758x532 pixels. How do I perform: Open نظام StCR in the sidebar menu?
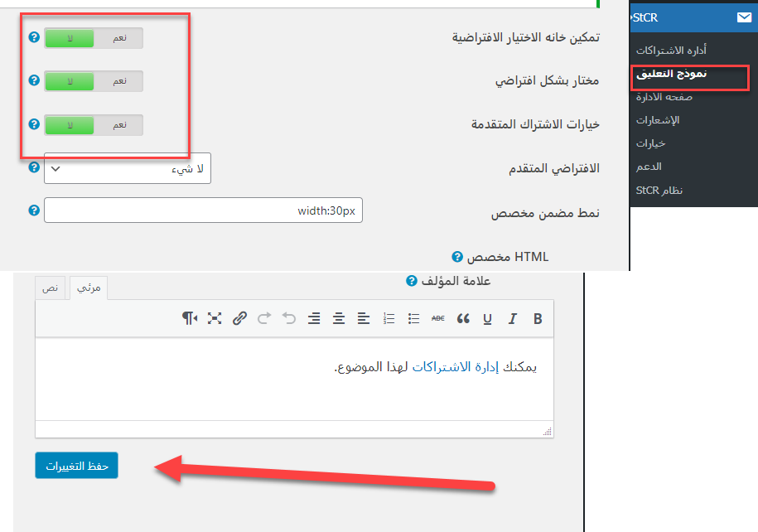point(659,190)
